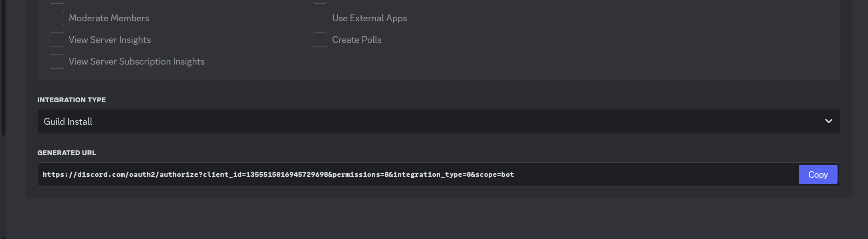The image size is (868, 239).
Task: Click the Create Polls label
Action: tap(356, 40)
